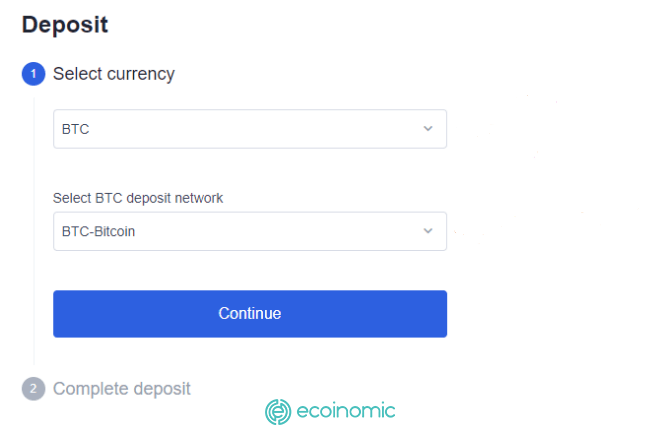Viewport: 661px width, 425px height.
Task: Expand the Complete deposit step
Action: point(106,388)
